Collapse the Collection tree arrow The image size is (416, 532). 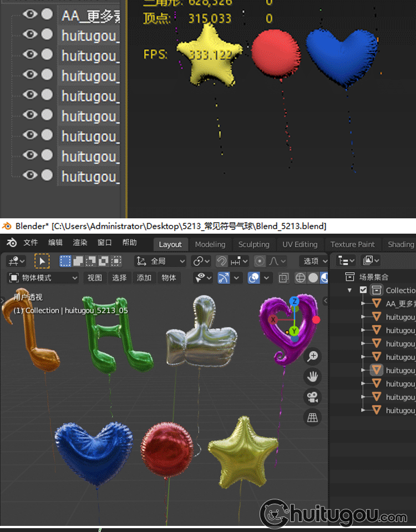[350, 290]
